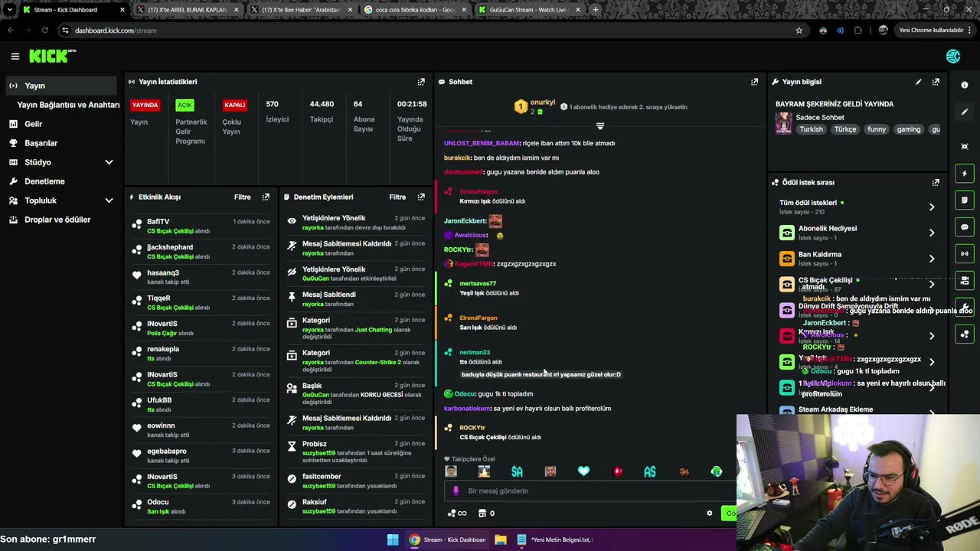Screen dimensions: 980x551
Task: Open chat settings gear icon
Action: pyautogui.click(x=709, y=514)
